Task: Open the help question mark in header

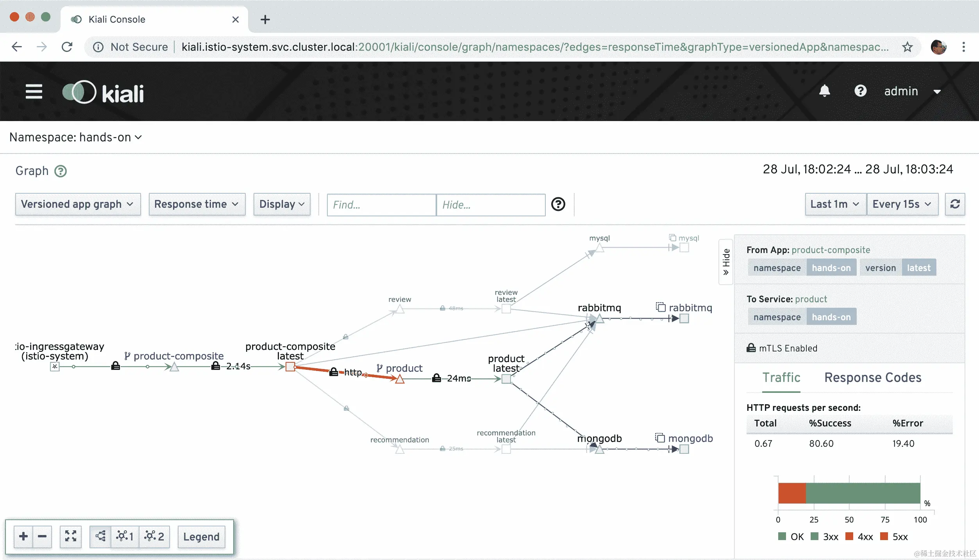Action: 860,91
